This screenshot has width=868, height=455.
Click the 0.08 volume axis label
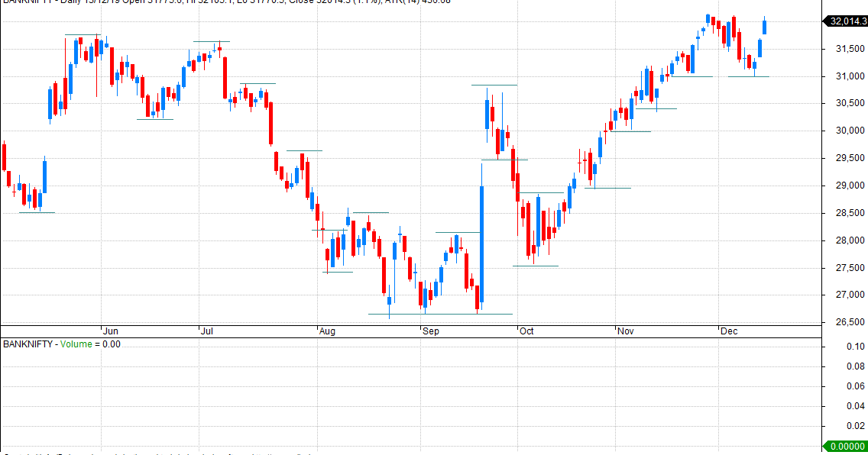tap(855, 366)
